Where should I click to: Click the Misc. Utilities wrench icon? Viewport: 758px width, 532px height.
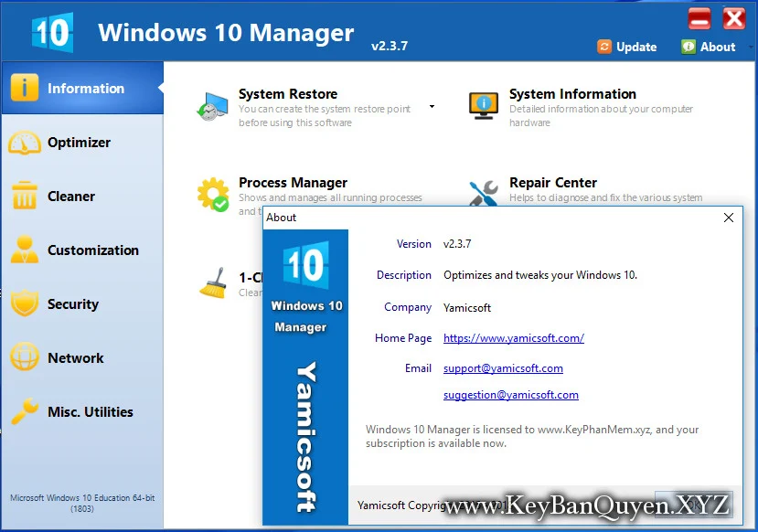[24, 410]
